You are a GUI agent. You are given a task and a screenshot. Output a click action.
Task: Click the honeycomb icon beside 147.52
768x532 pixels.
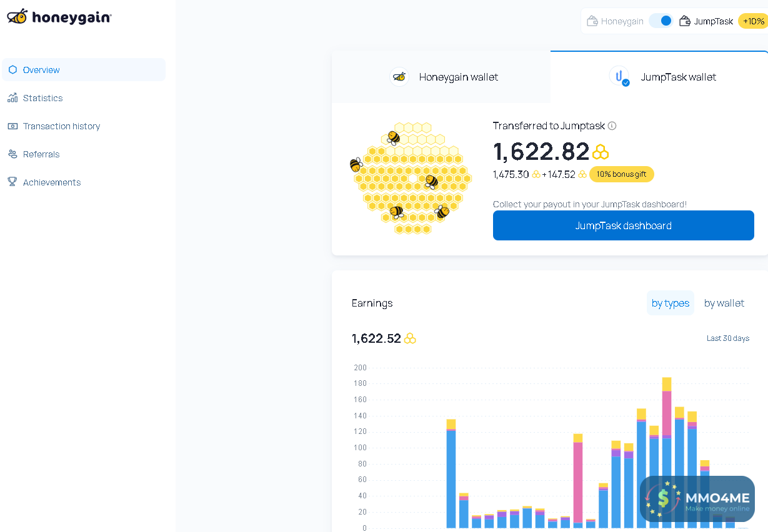pos(582,174)
